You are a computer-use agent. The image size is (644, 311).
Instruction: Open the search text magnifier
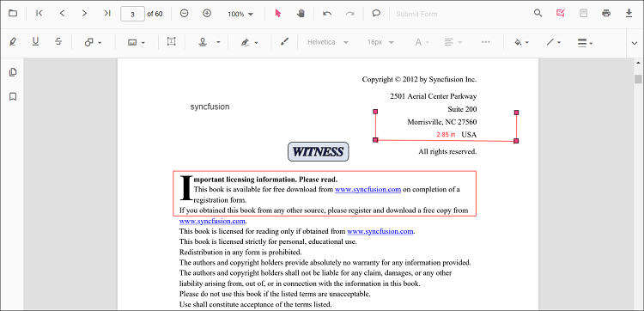tap(538, 13)
